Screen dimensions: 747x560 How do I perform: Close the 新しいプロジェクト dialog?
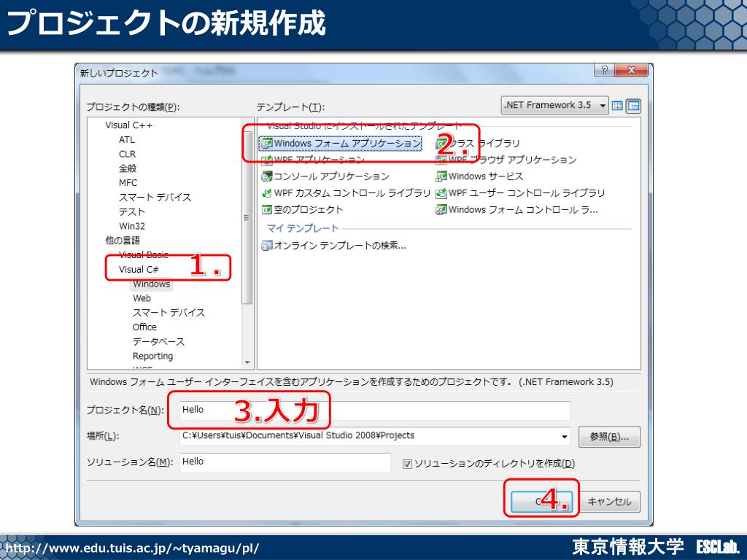(631, 71)
